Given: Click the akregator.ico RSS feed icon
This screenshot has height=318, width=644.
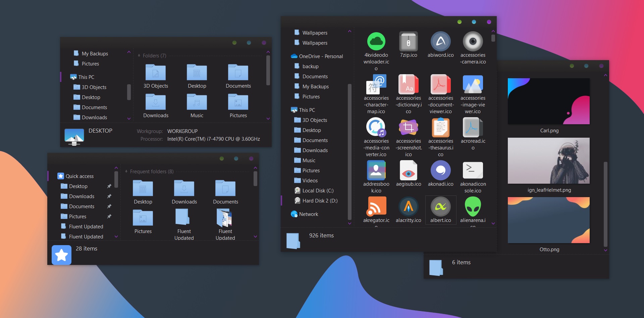Looking at the screenshot, I should 376,207.
